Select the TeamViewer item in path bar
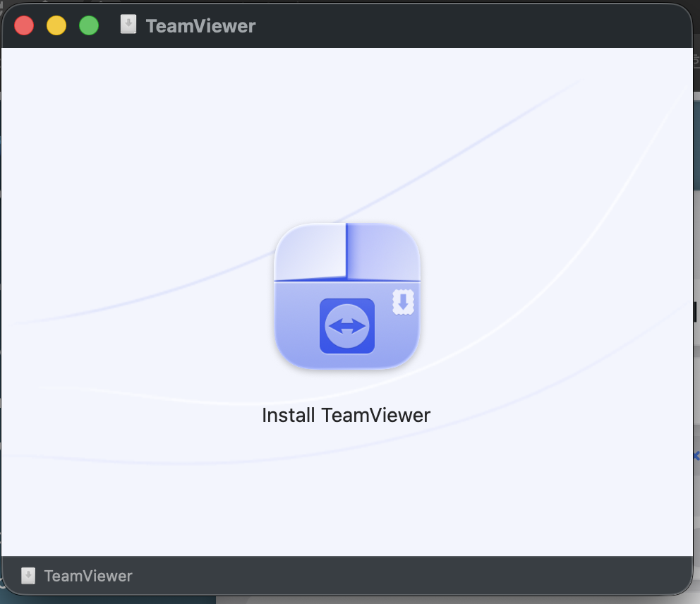 (x=88, y=576)
